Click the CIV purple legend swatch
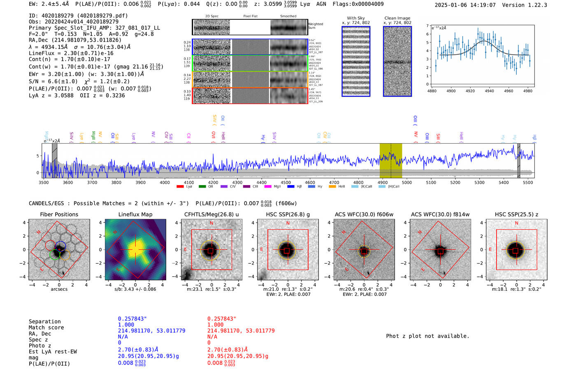The height and width of the screenshot is (392, 576). pyautogui.click(x=224, y=186)
